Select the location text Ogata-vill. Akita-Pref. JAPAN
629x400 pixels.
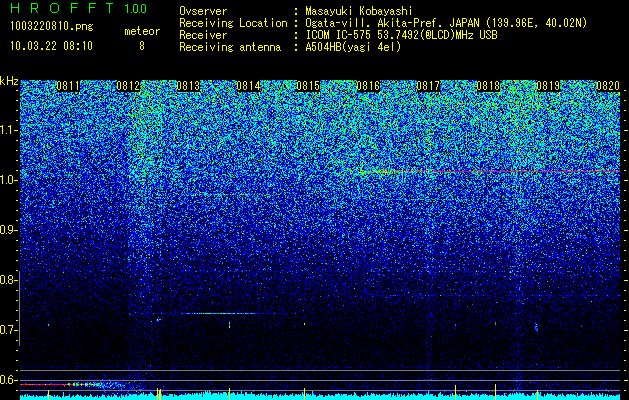coord(392,23)
